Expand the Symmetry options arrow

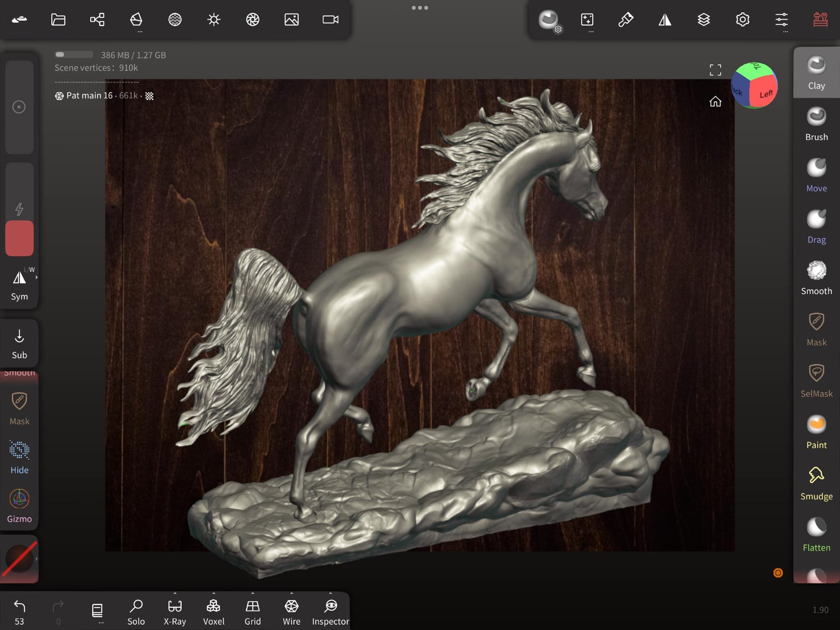[x=37, y=277]
